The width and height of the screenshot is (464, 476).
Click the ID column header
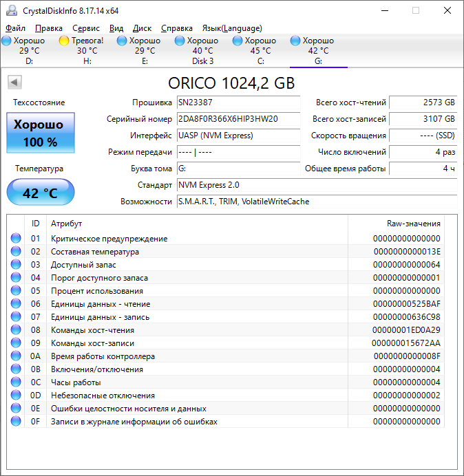tap(36, 224)
